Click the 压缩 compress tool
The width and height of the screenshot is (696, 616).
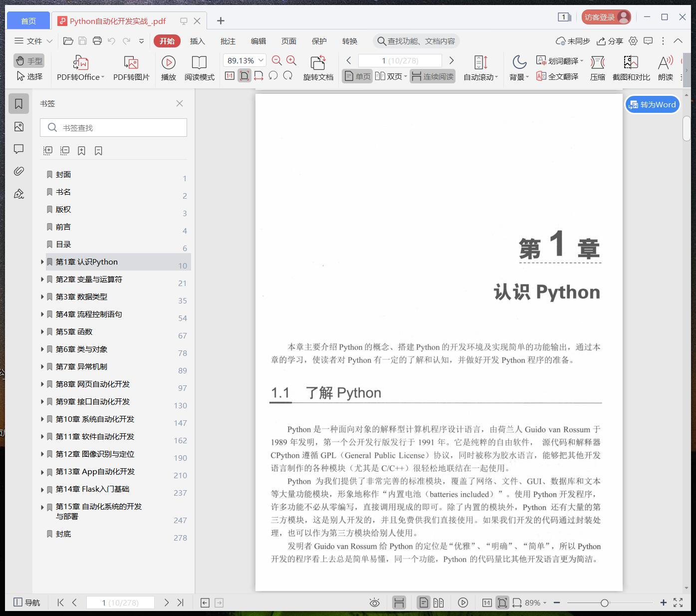[x=597, y=68]
